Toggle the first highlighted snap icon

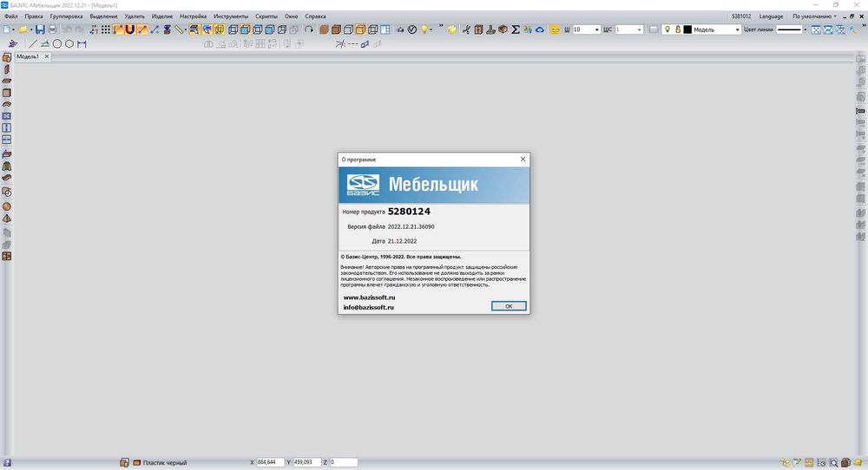[x=118, y=29]
